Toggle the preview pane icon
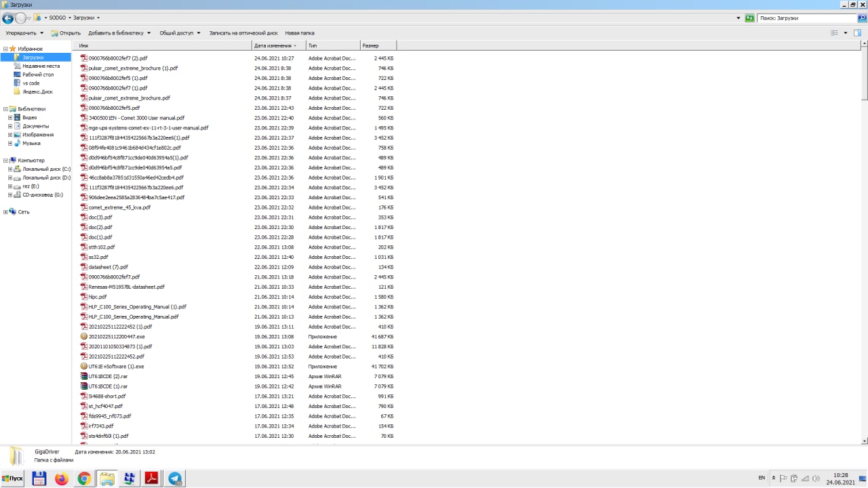This screenshot has width=868, height=488. pyautogui.click(x=857, y=33)
